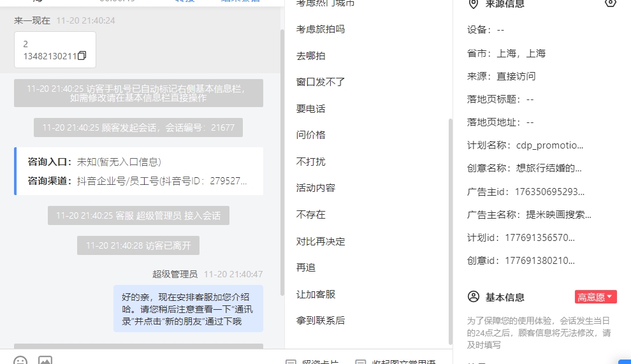Image resolution: width=631 pixels, height=364 pixels.
Task: Pick the quick reply 不存在
Action: tap(310, 215)
